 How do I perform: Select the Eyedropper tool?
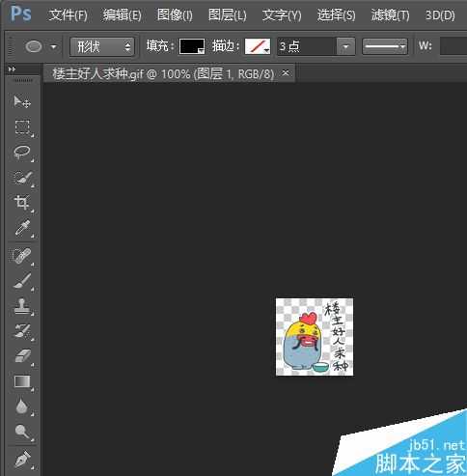[x=22, y=228]
